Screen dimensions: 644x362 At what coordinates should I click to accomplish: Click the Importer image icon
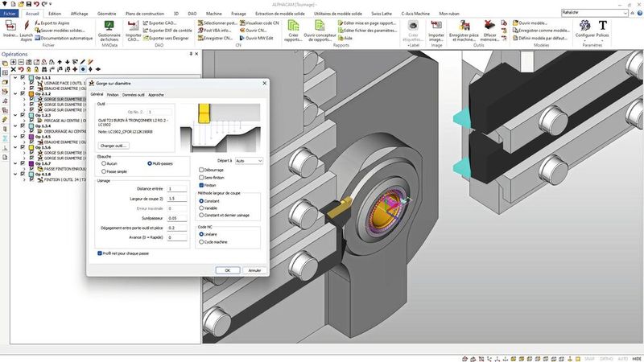click(436, 27)
